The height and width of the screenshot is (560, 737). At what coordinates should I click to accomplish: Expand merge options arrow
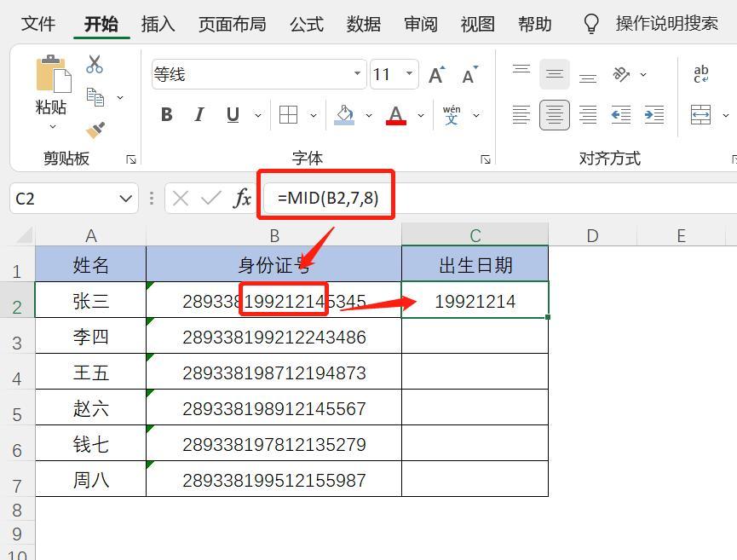[x=726, y=115]
